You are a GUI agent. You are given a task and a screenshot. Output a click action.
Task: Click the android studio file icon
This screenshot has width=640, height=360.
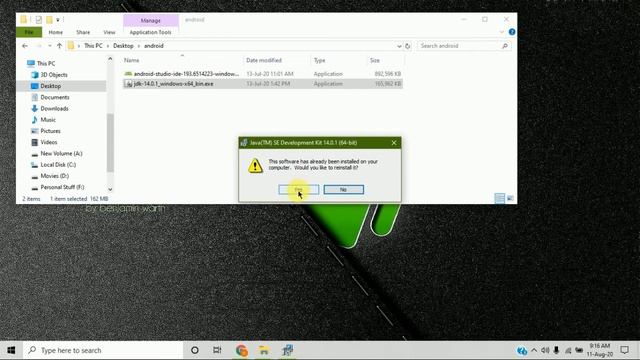(x=128, y=74)
